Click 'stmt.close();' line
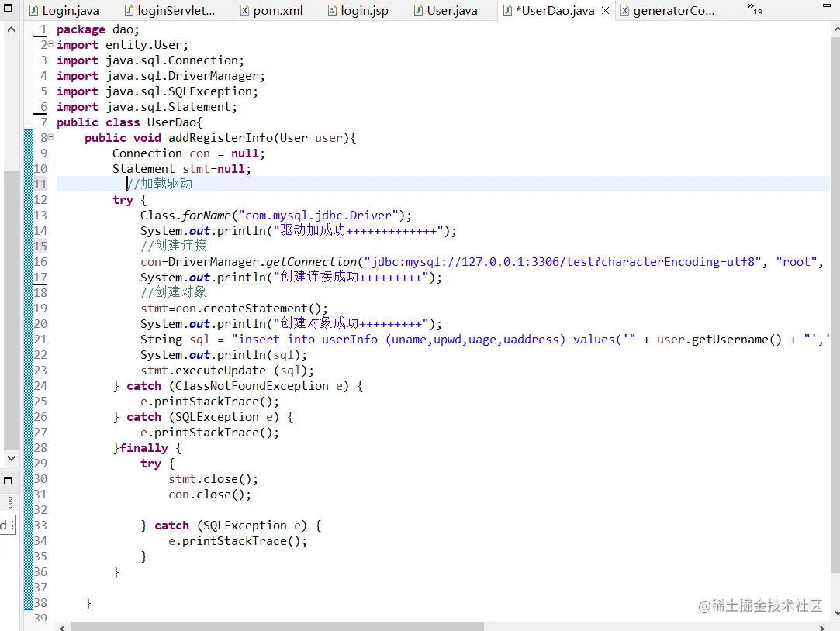Image resolution: width=840 pixels, height=631 pixels. [x=213, y=480]
